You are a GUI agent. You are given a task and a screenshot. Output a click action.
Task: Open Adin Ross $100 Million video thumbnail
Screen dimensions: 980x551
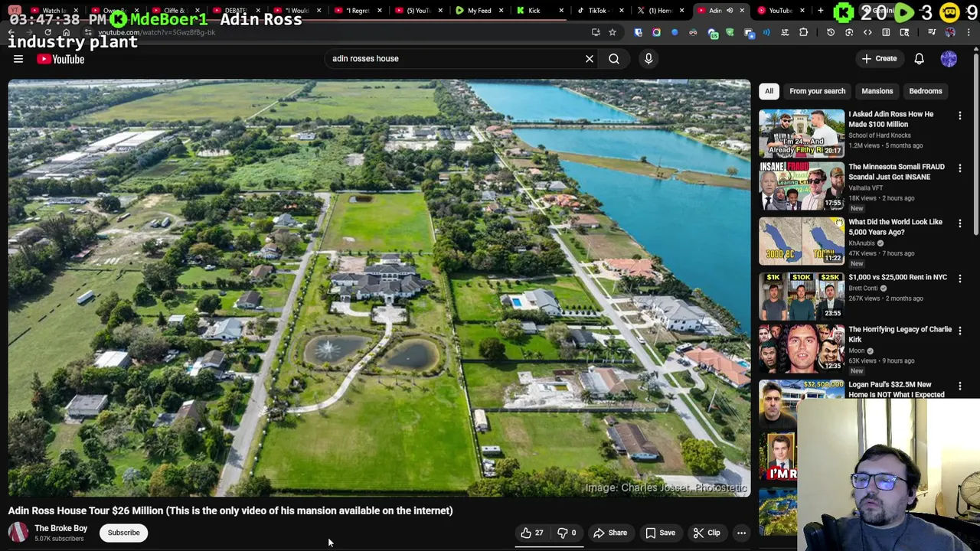pyautogui.click(x=802, y=133)
